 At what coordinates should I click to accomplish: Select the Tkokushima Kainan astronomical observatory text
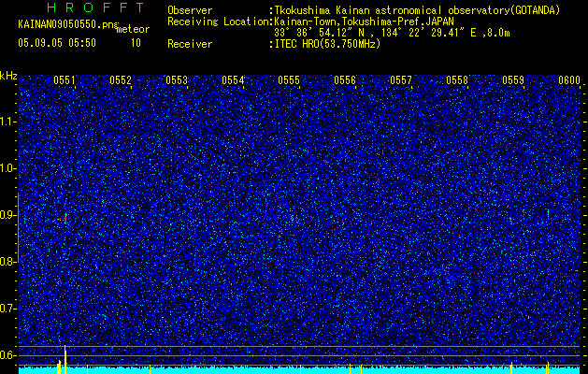coord(417,10)
